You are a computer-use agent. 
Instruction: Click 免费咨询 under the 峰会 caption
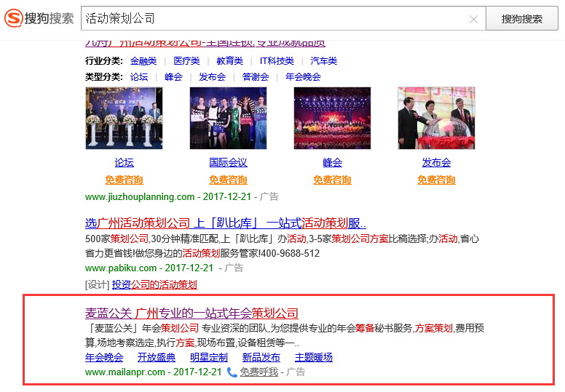(x=332, y=180)
